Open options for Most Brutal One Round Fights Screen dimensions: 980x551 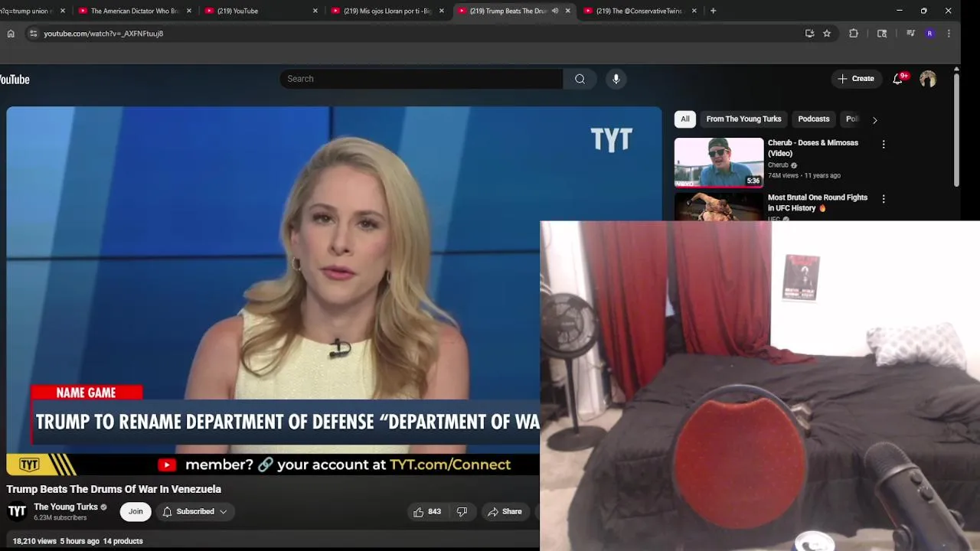[x=884, y=199]
